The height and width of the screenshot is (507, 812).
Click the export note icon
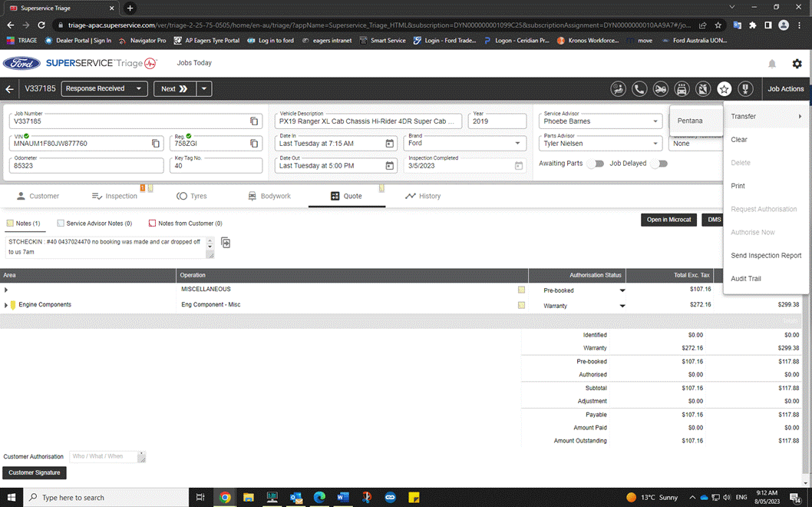226,243
